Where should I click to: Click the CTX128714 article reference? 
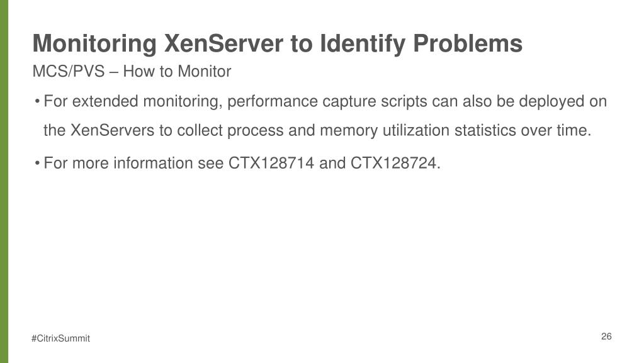271,163
